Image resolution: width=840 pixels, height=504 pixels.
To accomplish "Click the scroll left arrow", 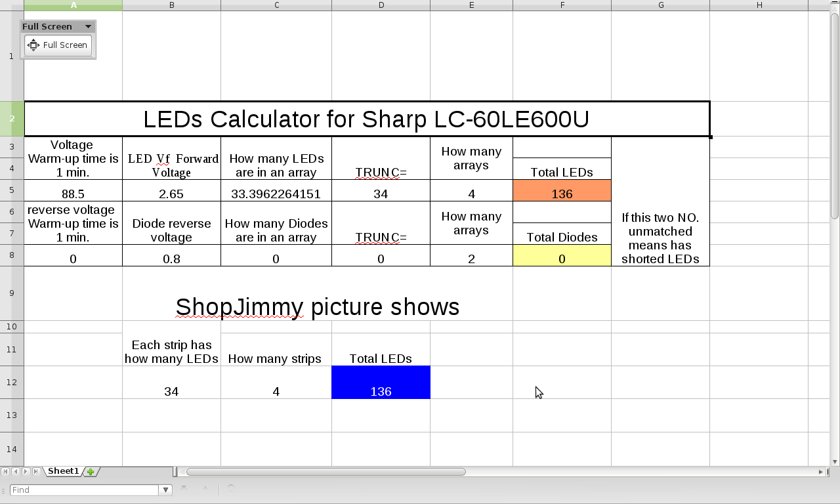I will 182,472.
